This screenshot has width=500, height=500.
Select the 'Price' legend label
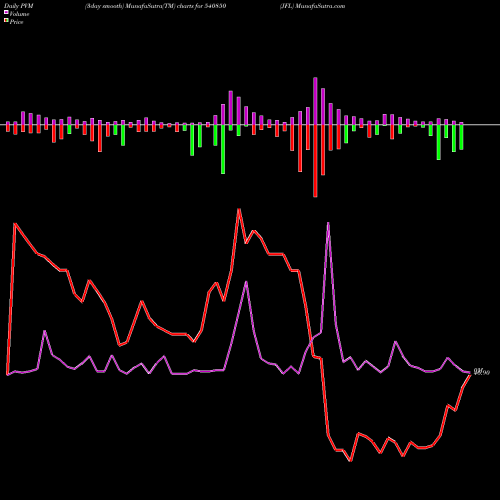click(x=16, y=22)
